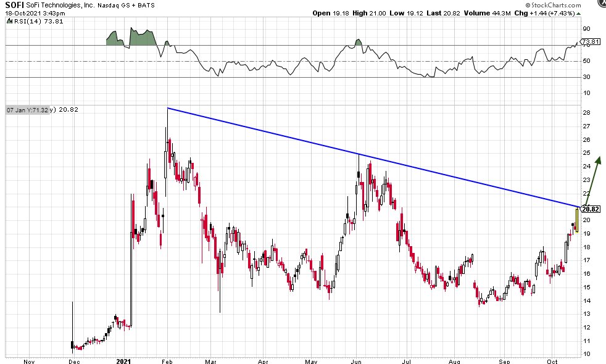Viewport: 606px width, 364px height.
Task: Click the boxed 20.82 price tag on right axis
Action: [591, 209]
